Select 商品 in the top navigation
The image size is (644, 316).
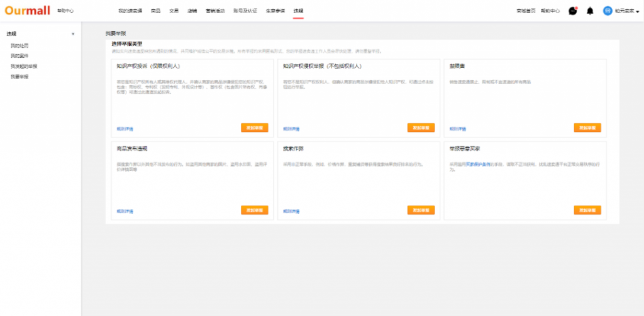156,11
